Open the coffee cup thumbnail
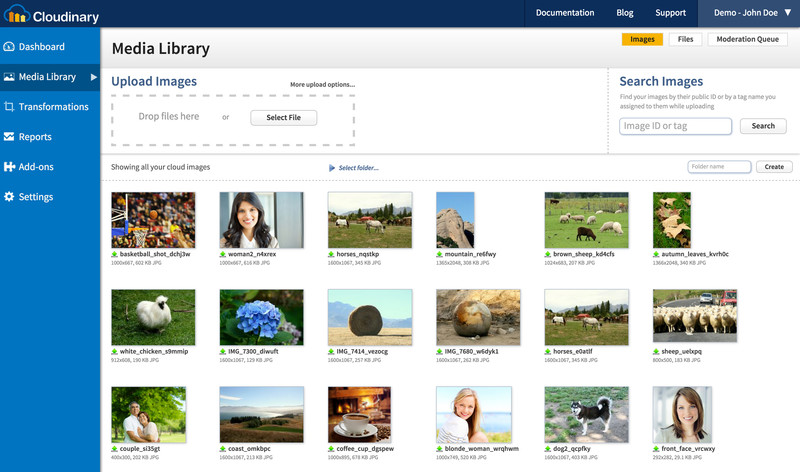 click(359, 414)
